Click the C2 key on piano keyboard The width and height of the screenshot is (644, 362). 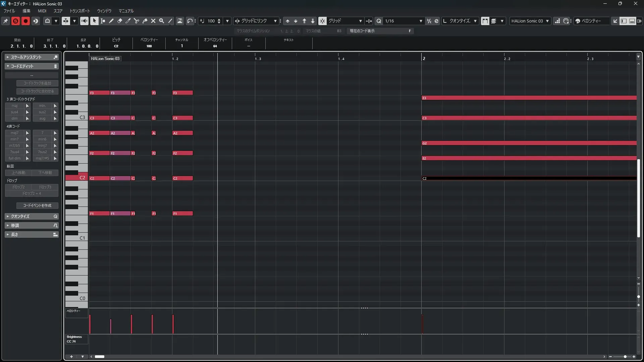pyautogui.click(x=76, y=178)
